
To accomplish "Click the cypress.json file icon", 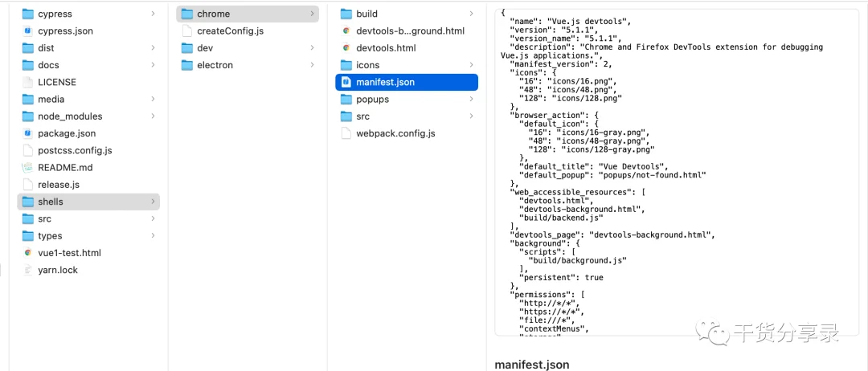I will click(x=28, y=31).
